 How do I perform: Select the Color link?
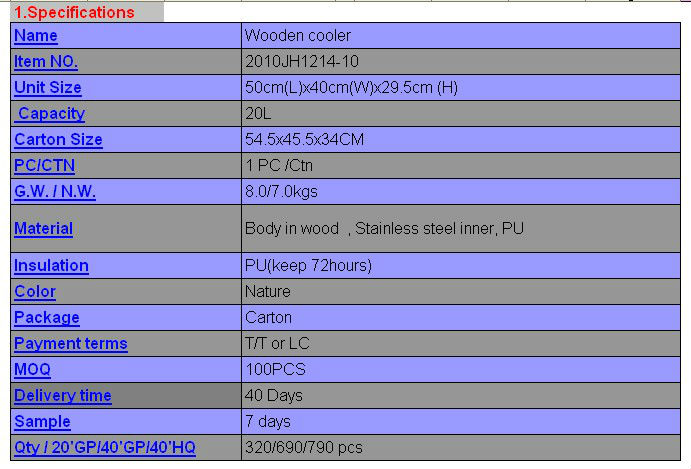click(x=35, y=292)
